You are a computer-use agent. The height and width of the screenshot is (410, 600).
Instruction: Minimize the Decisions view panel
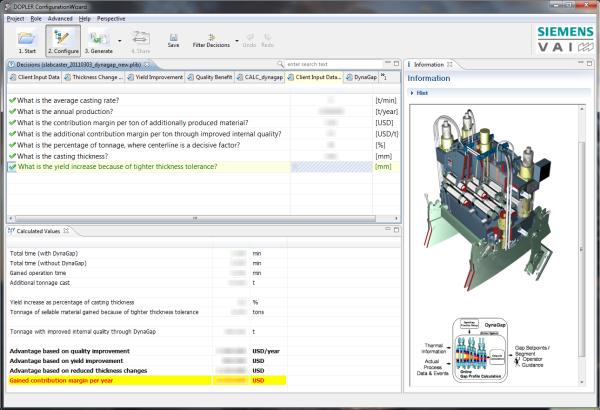(388, 63)
